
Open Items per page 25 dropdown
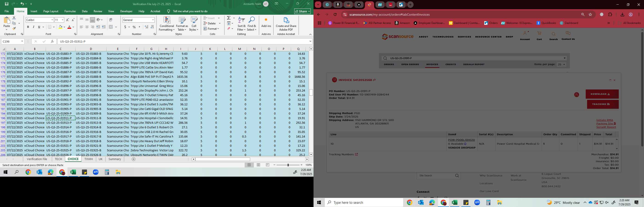click(x=561, y=64)
